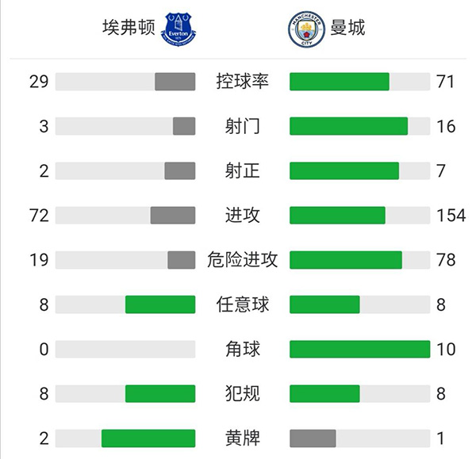Click Everton's green 黄牌 bar

(148, 438)
